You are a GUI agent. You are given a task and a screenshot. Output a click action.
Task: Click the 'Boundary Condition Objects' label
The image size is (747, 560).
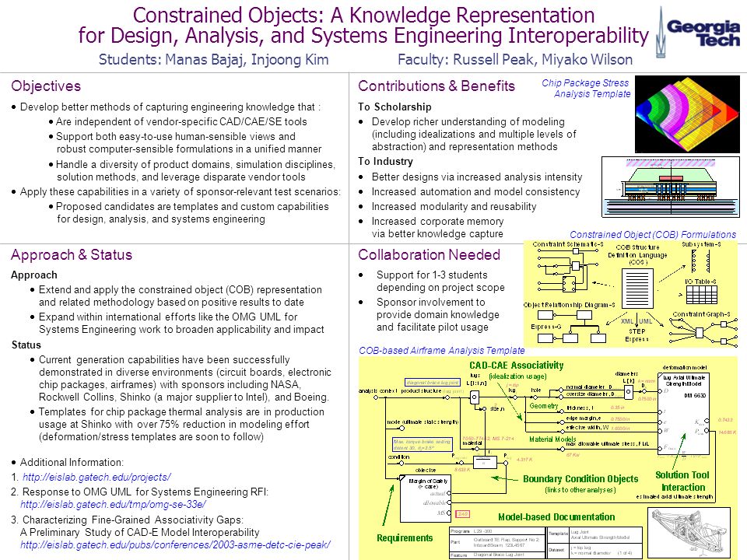tap(580, 478)
